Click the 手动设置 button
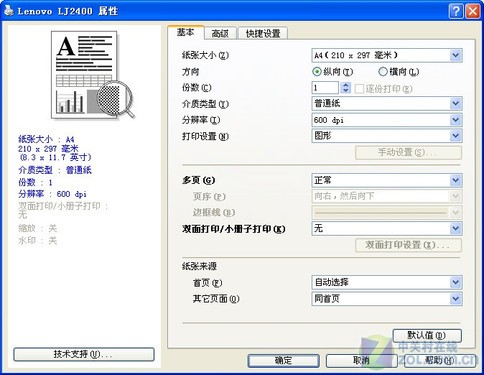 [x=408, y=153]
